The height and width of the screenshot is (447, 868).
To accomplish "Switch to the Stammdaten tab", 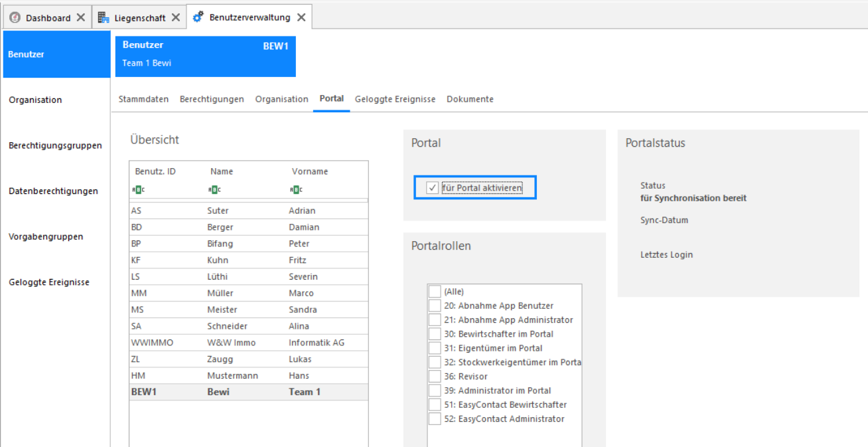I will click(143, 99).
